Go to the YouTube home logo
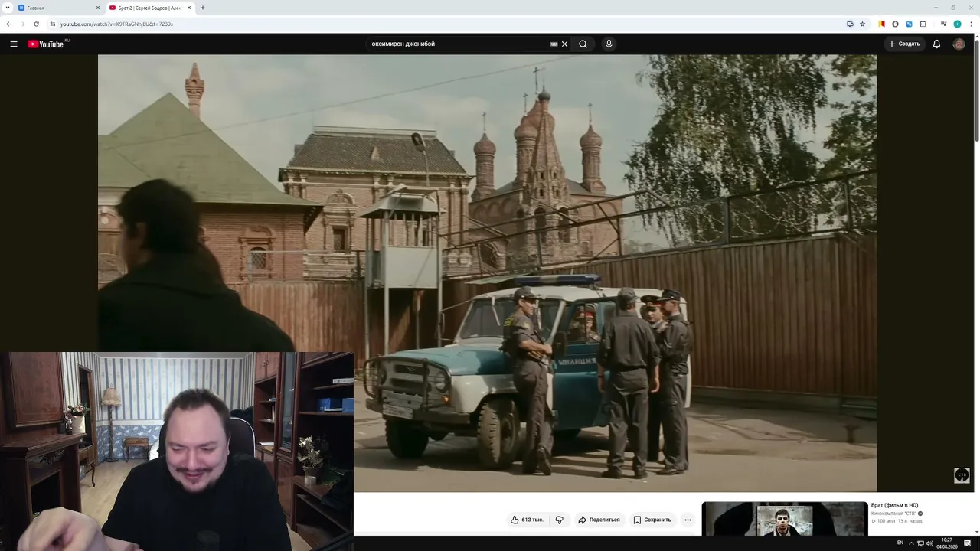The width and height of the screenshot is (980, 551). 46,44
